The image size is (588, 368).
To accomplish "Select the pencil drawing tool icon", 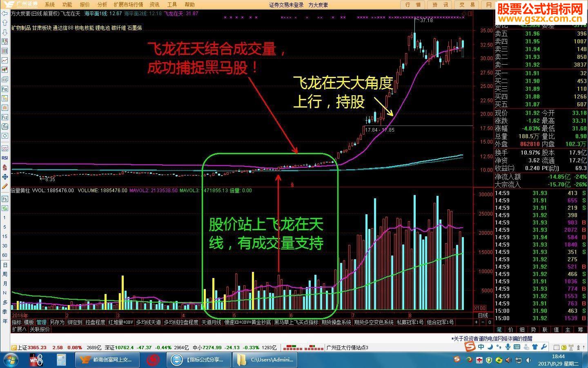I will pyautogui.click(x=5, y=186).
